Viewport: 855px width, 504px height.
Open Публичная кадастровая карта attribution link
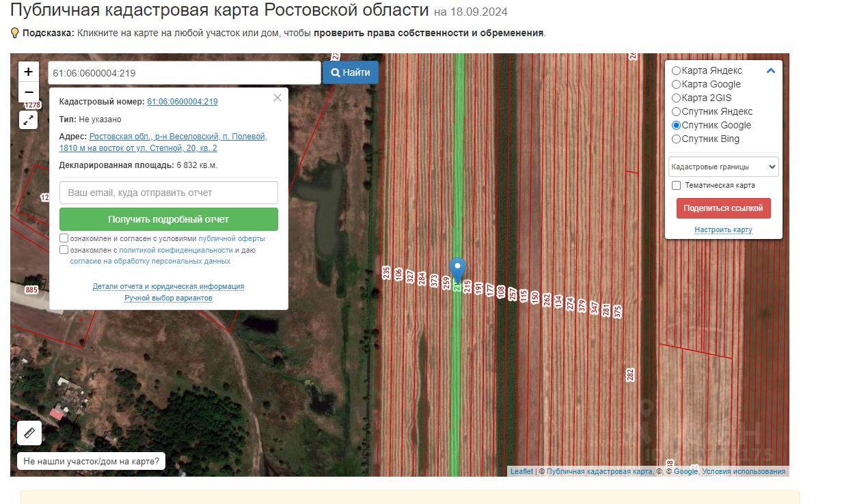pyautogui.click(x=599, y=472)
